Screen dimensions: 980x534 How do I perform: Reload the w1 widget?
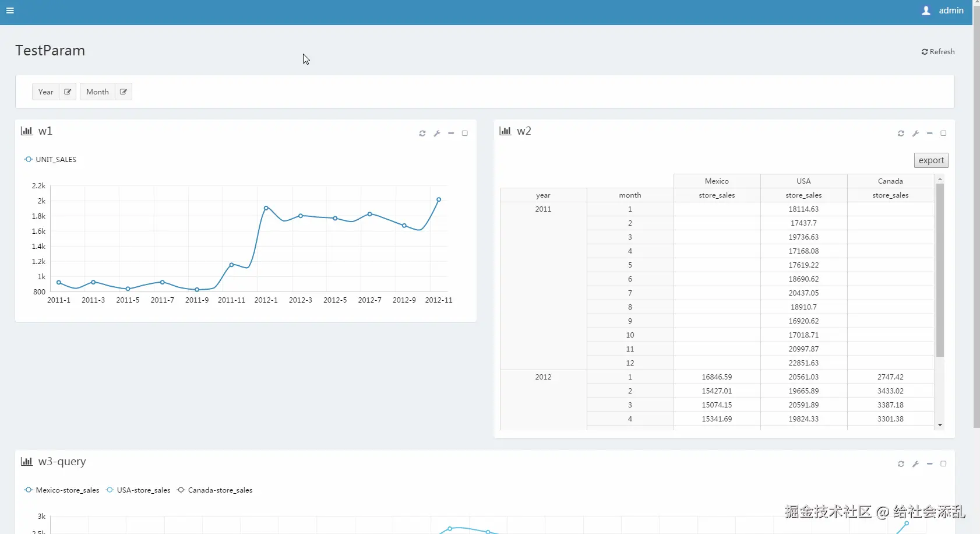pyautogui.click(x=422, y=133)
